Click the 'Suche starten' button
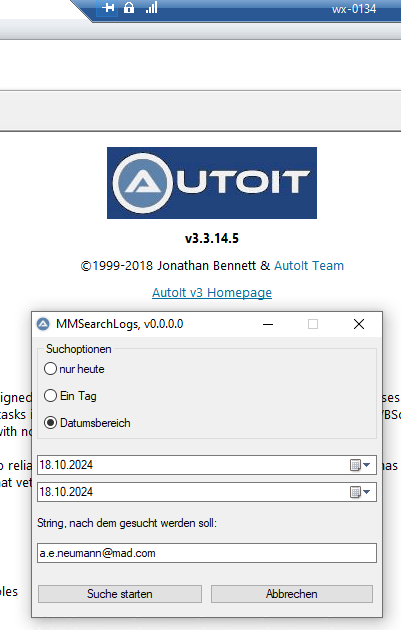The image size is (401, 630). [x=120, y=594]
